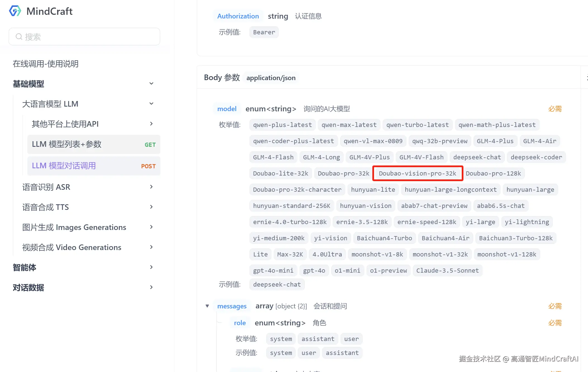Select ernie-4.0-turbo-128k enum value
The height and width of the screenshot is (372, 588).
(290, 222)
